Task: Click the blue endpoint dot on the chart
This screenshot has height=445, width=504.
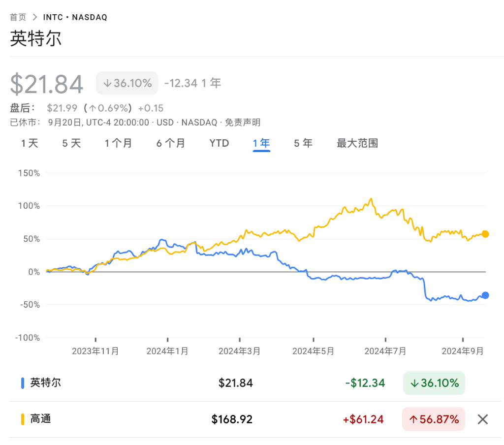Action: (485, 295)
